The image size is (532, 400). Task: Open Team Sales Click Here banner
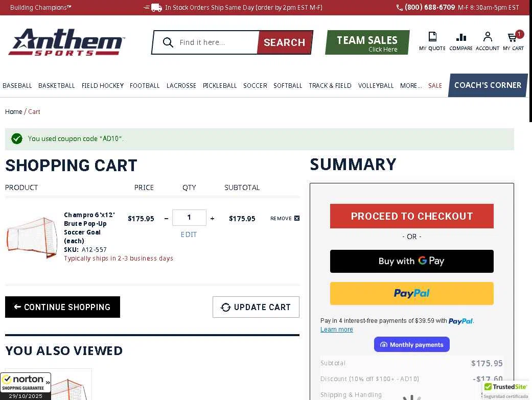pyautogui.click(x=367, y=42)
